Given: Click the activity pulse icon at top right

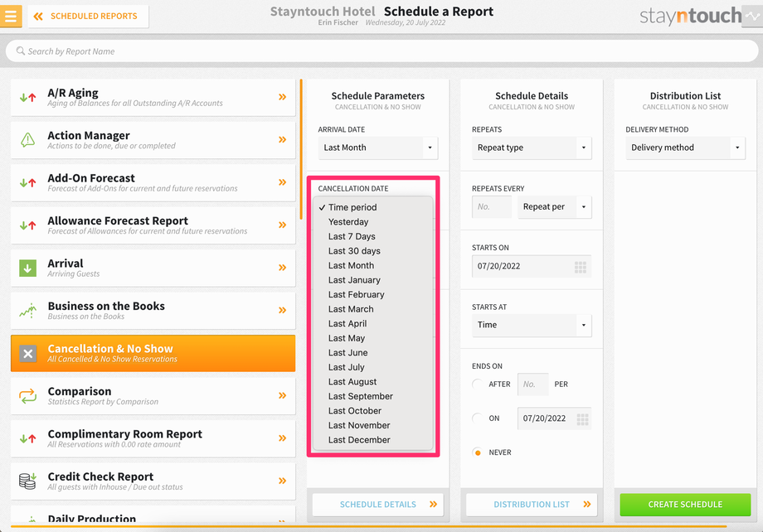Looking at the screenshot, I should pos(752,16).
